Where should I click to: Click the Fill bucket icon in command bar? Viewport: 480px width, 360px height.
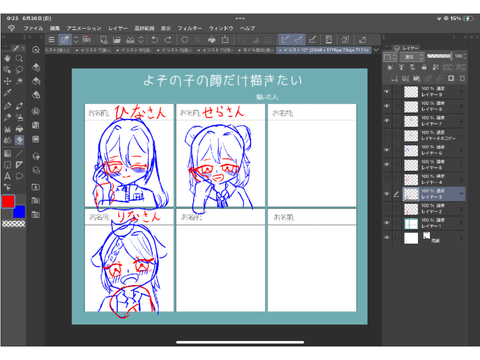(212, 40)
